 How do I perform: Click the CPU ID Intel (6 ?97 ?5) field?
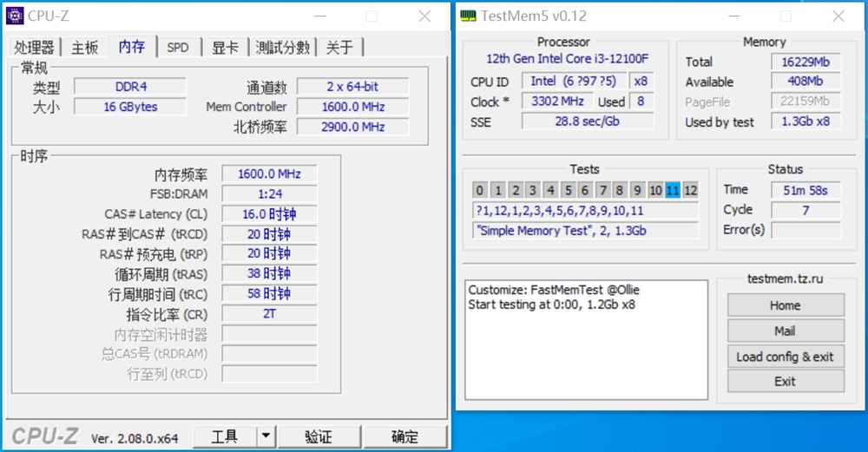(x=574, y=82)
